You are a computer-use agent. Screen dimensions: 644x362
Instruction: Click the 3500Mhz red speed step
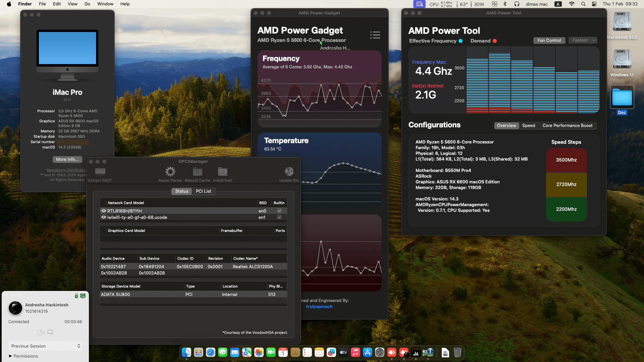(x=566, y=160)
